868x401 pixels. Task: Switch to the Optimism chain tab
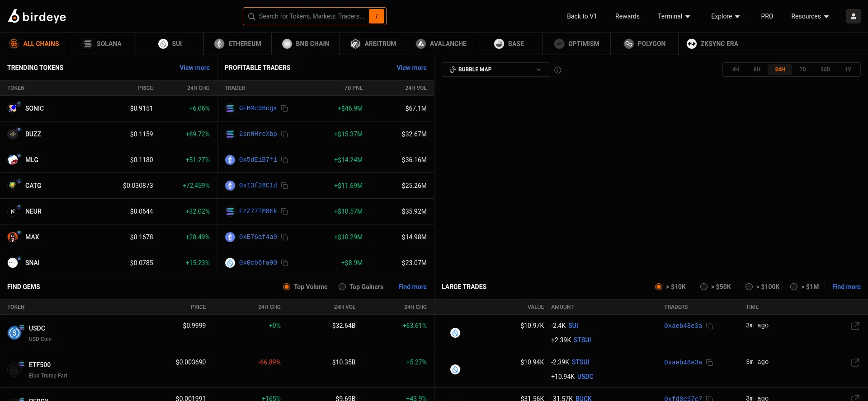[x=577, y=44]
